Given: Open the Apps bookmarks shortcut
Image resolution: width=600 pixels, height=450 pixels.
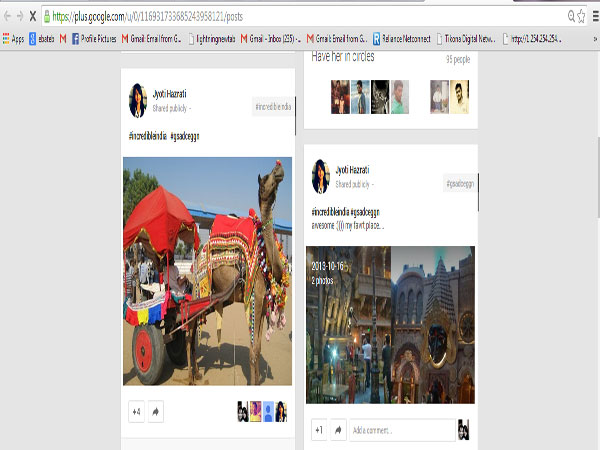Looking at the screenshot, I should 13,39.
